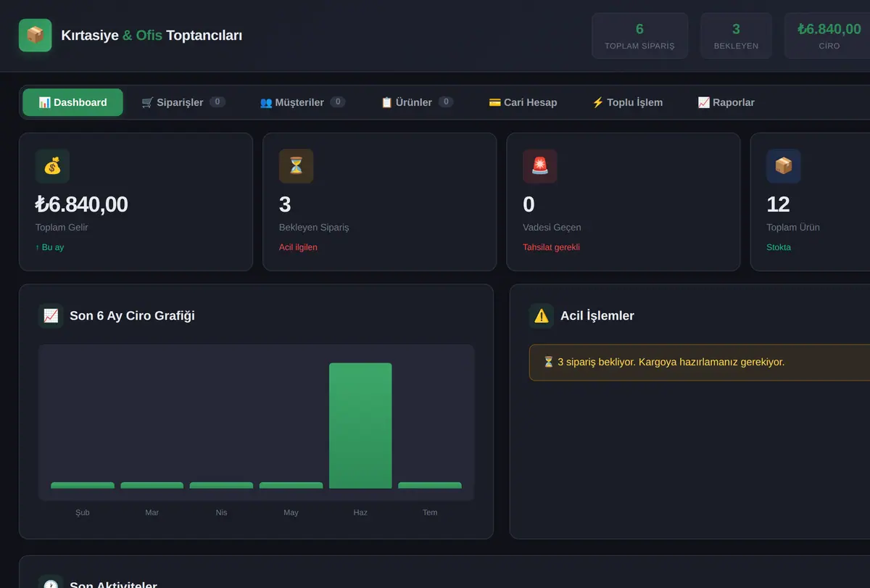
Task: Select the Toplu İşlem tab
Action: click(627, 102)
